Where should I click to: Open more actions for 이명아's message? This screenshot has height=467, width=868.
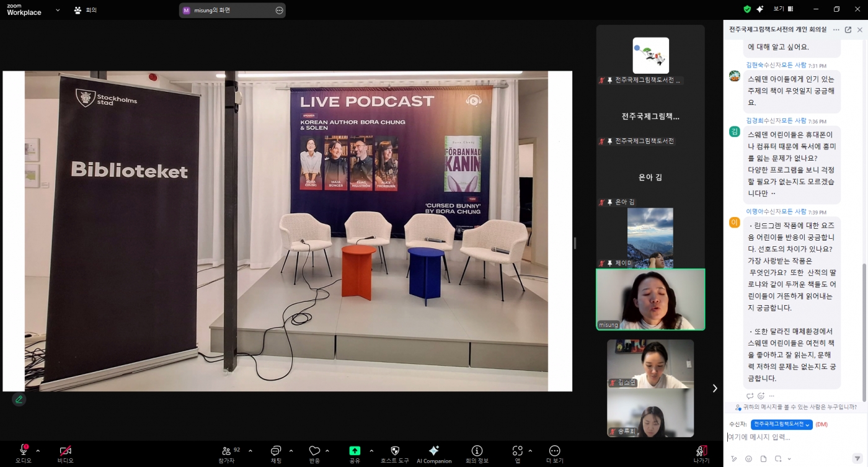(x=772, y=396)
